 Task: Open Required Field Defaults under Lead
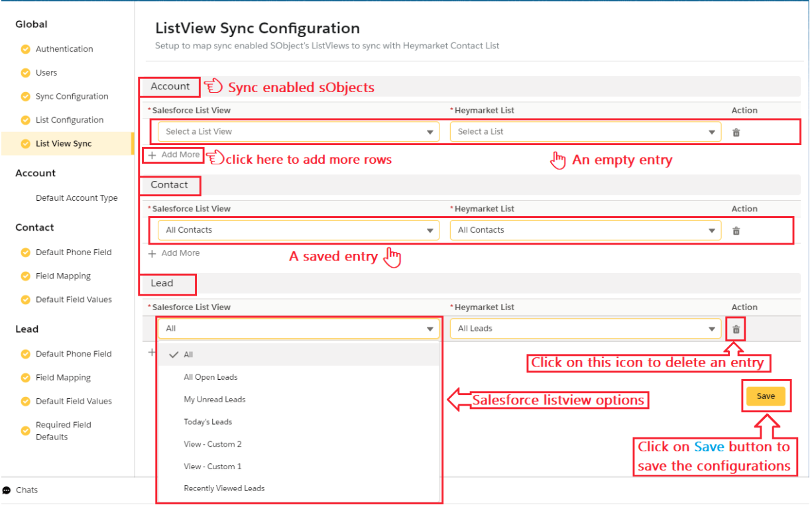coord(64,431)
